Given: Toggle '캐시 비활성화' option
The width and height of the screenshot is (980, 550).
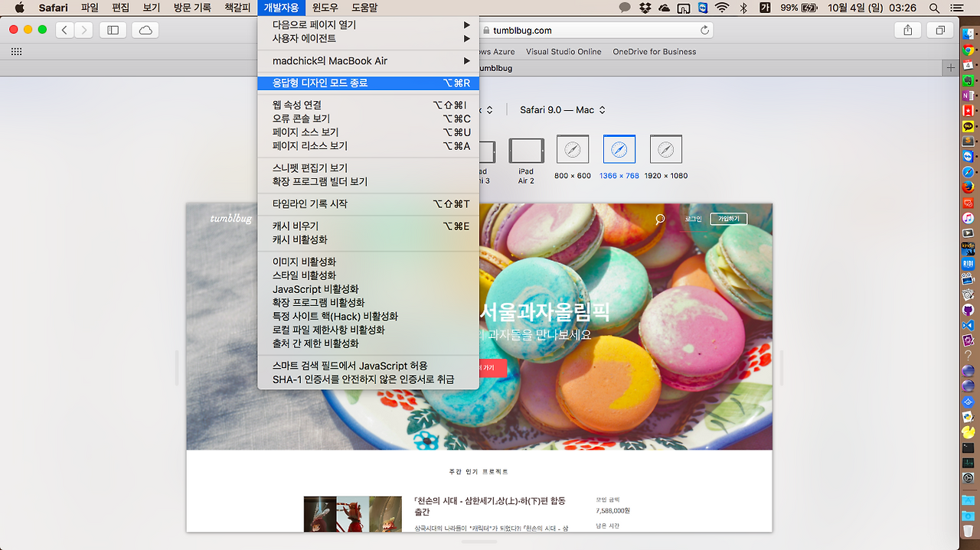Looking at the screenshot, I should point(368,240).
